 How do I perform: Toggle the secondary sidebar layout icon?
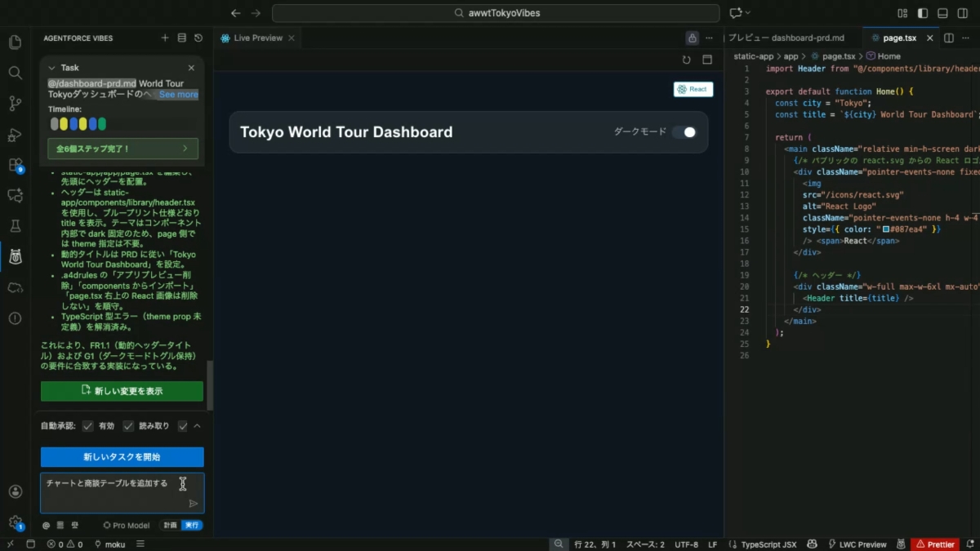pos(962,13)
